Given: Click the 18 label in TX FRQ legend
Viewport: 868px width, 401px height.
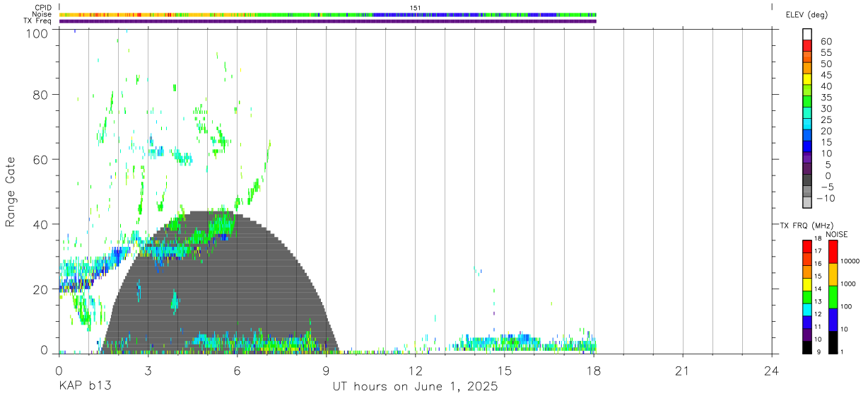Looking at the screenshot, I should coord(817,238).
